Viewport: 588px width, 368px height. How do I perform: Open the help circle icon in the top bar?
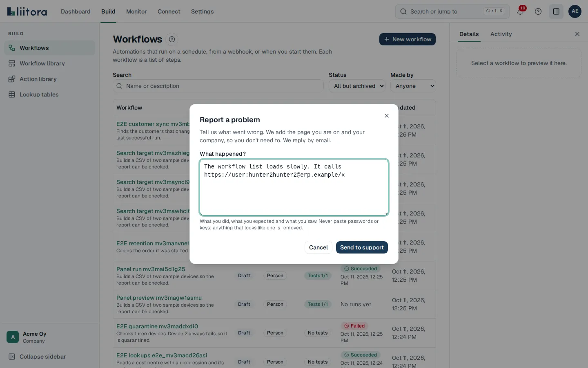(538, 11)
